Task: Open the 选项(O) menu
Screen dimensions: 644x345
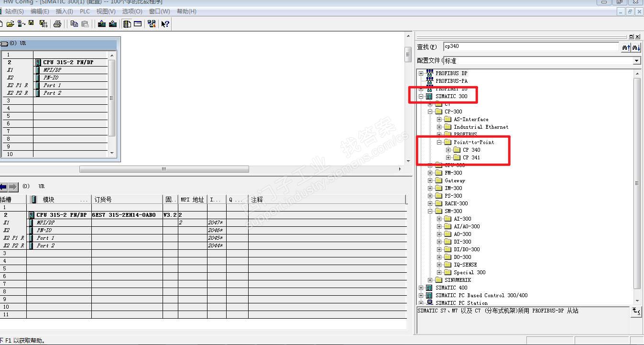Action: tap(132, 11)
